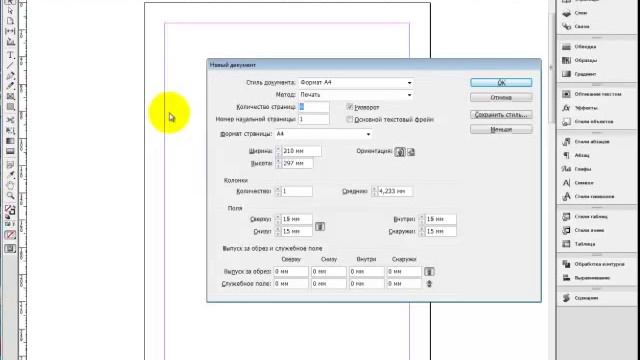Select the Pen tool in the toolbar
The height and width of the screenshot is (360, 640).
(x=10, y=76)
